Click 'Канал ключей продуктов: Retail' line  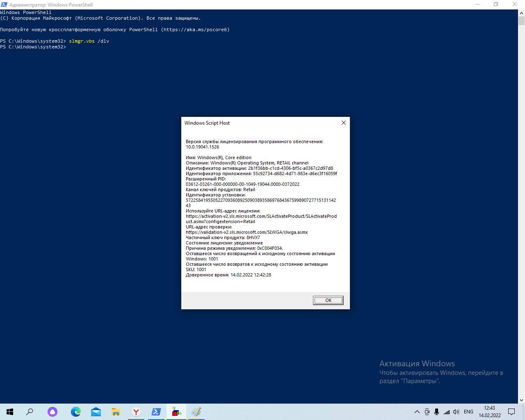(x=220, y=189)
